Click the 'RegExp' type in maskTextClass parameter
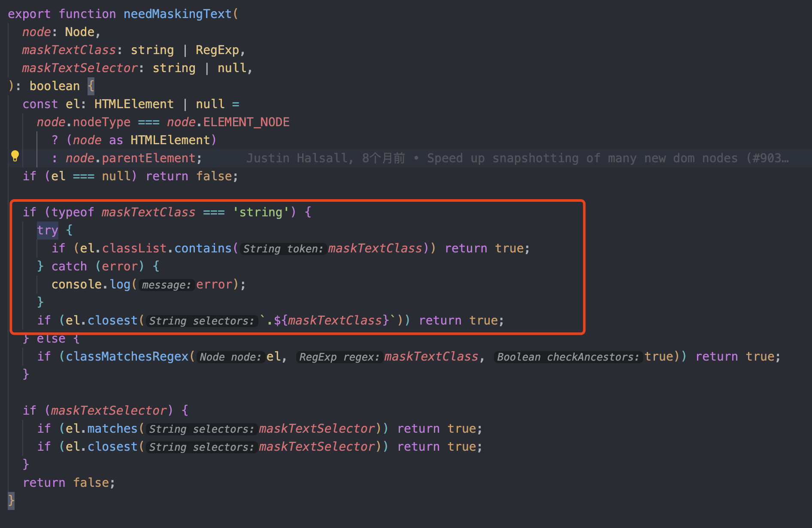This screenshot has height=528, width=812. click(x=217, y=50)
